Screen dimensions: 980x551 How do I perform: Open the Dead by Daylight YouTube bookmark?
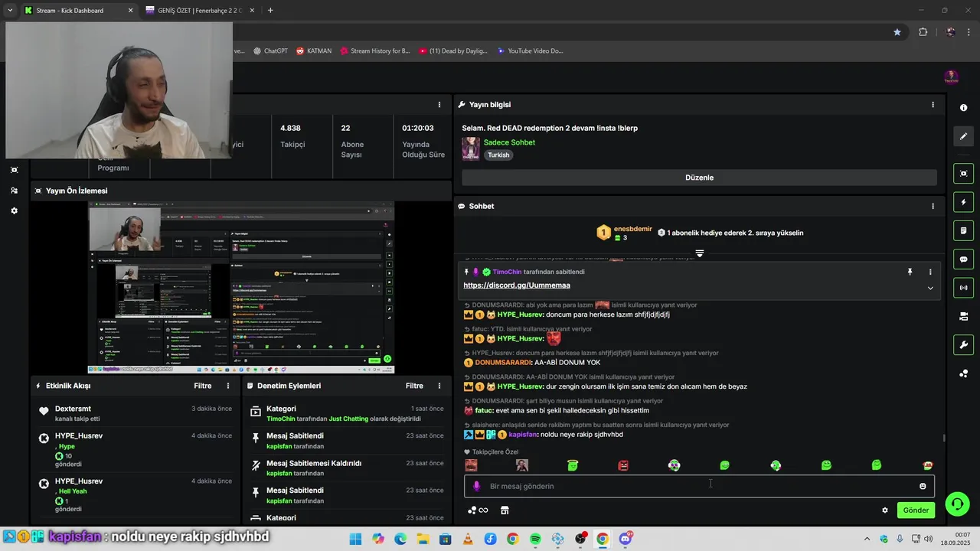[452, 51]
